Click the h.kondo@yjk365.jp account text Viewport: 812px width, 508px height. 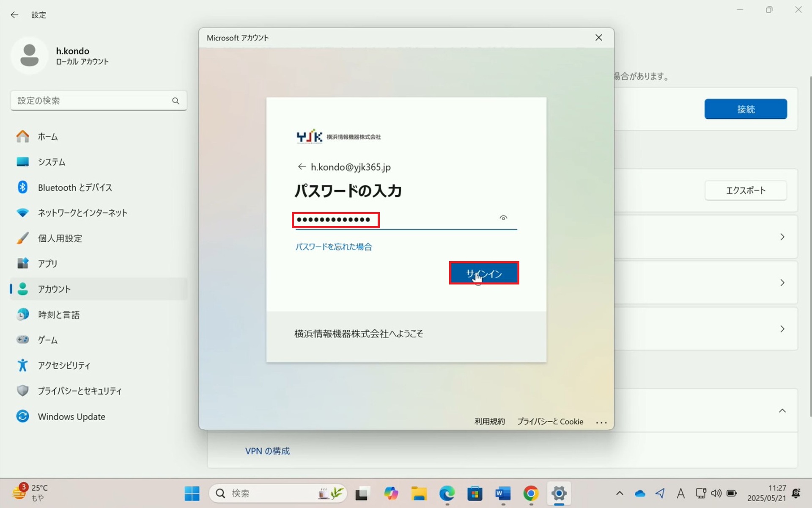[x=351, y=167]
